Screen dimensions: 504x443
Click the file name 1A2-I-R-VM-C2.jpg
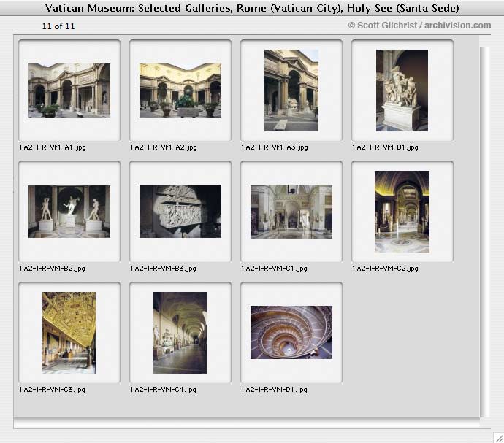pos(385,269)
